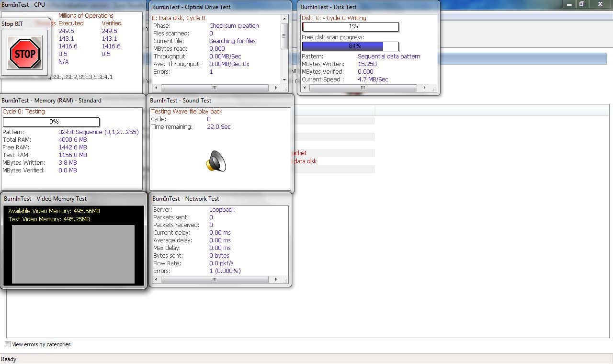Image resolution: width=613 pixels, height=364 pixels.
Task: Click "Testing Wave file play back" text
Action: (187, 112)
